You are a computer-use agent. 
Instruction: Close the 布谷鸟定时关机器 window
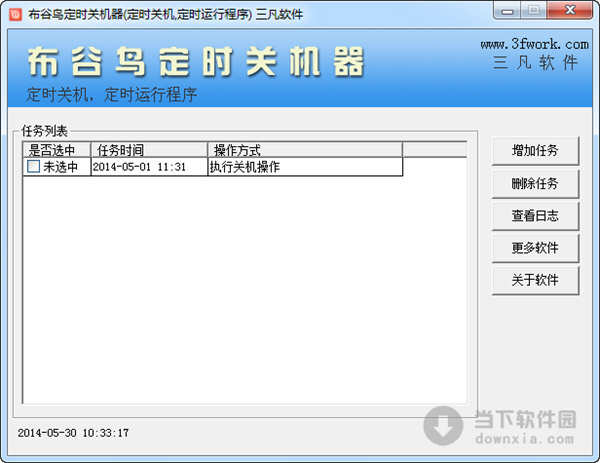coord(570,11)
